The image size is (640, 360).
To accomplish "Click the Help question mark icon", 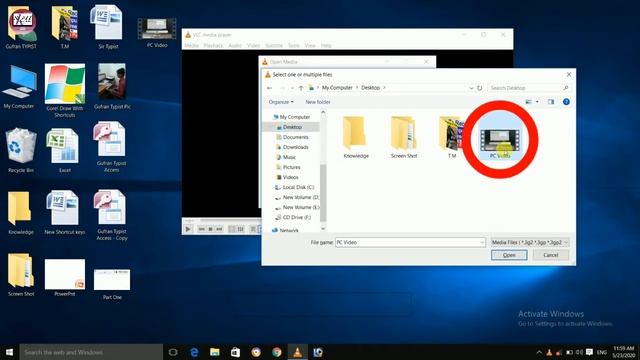I will (566, 102).
